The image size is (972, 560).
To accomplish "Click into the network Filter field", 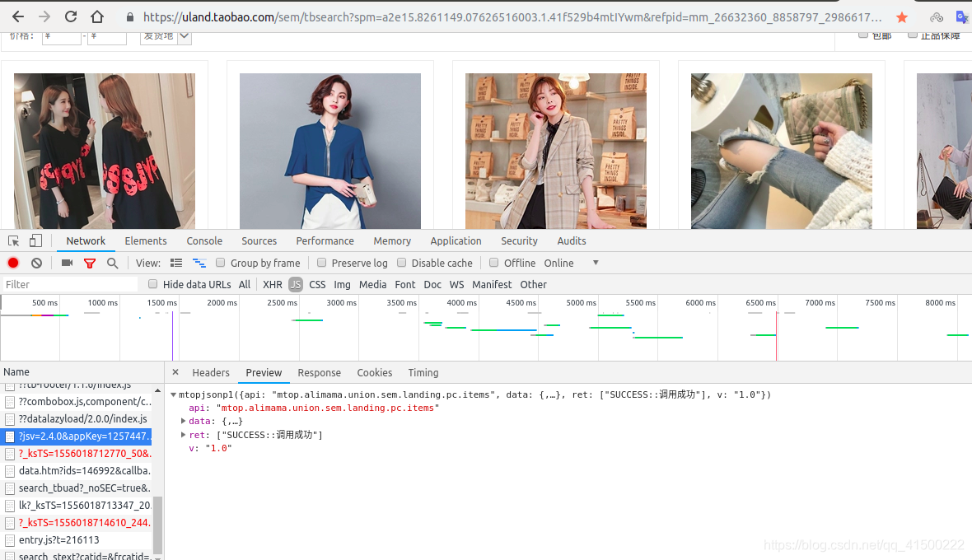I will pyautogui.click(x=69, y=284).
